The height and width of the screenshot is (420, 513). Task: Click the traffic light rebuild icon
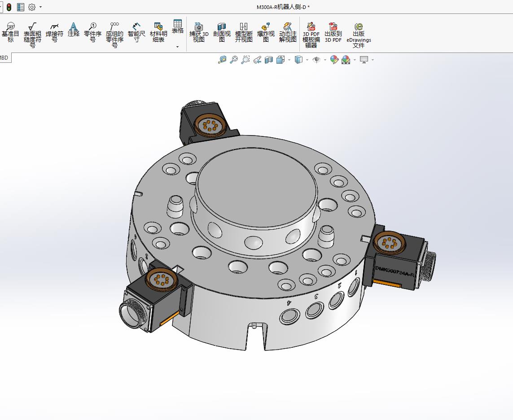(x=9, y=7)
